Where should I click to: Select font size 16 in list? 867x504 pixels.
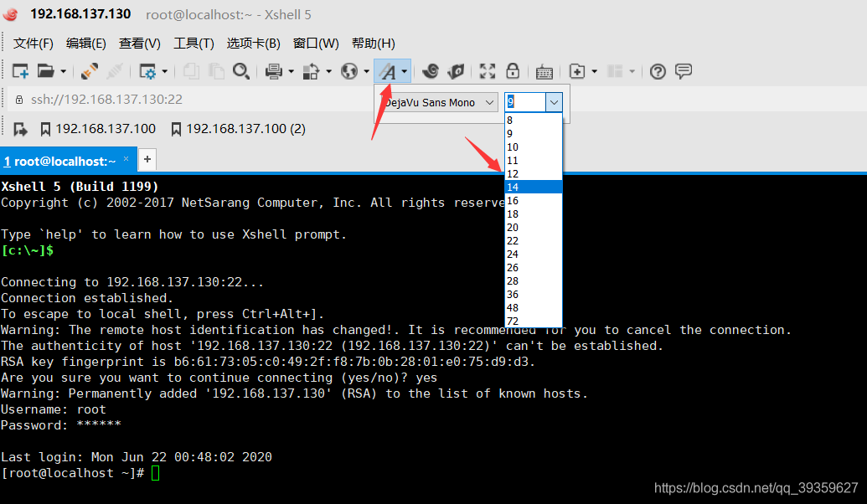coord(533,201)
